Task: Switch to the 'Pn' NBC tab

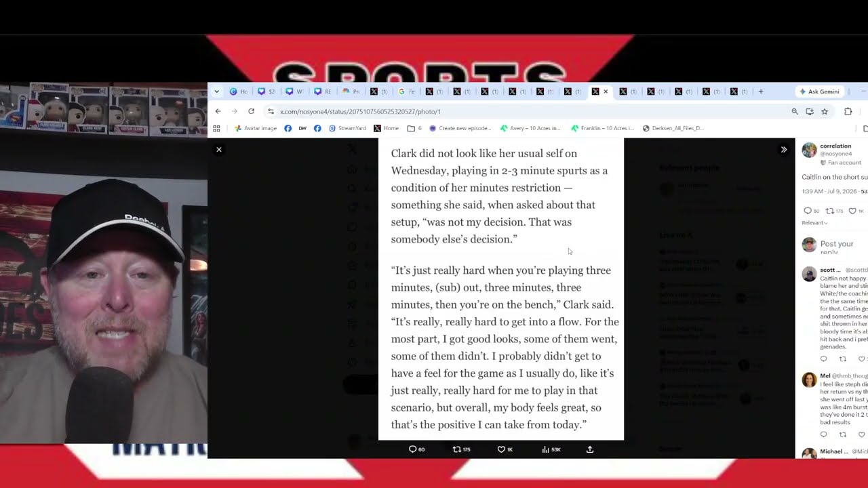Action: [351, 91]
